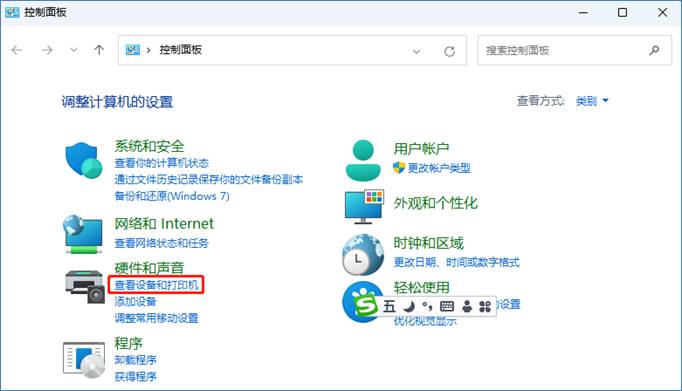Viewport: 682px width, 391px height.
Task: Open 硬件和声音 category
Action: [149, 268]
